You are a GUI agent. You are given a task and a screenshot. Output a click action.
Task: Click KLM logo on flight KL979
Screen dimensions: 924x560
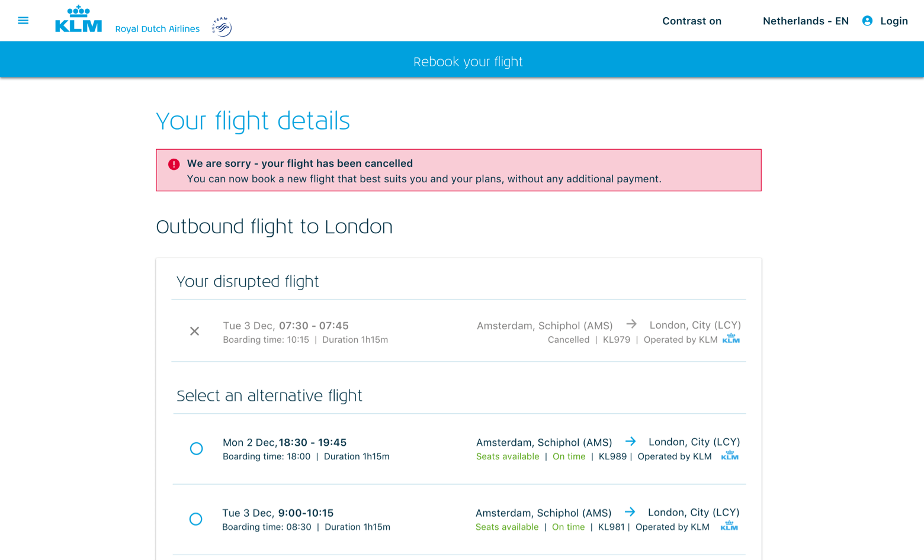click(731, 339)
